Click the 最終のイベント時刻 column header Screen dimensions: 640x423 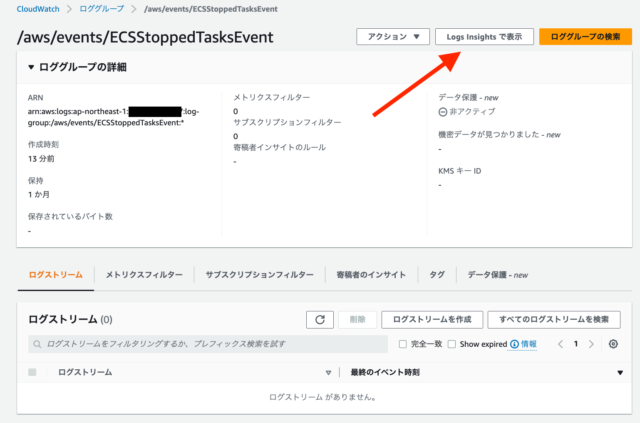click(x=385, y=372)
